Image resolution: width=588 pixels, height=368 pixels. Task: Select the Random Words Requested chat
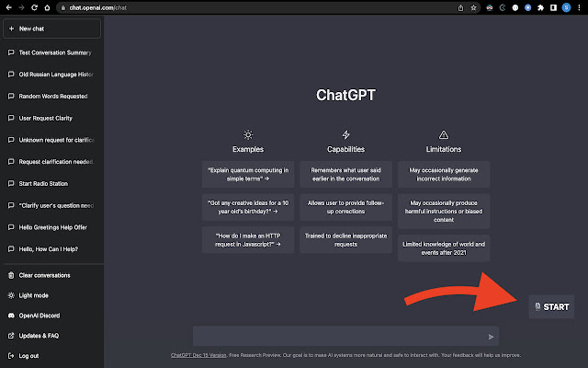tap(54, 97)
